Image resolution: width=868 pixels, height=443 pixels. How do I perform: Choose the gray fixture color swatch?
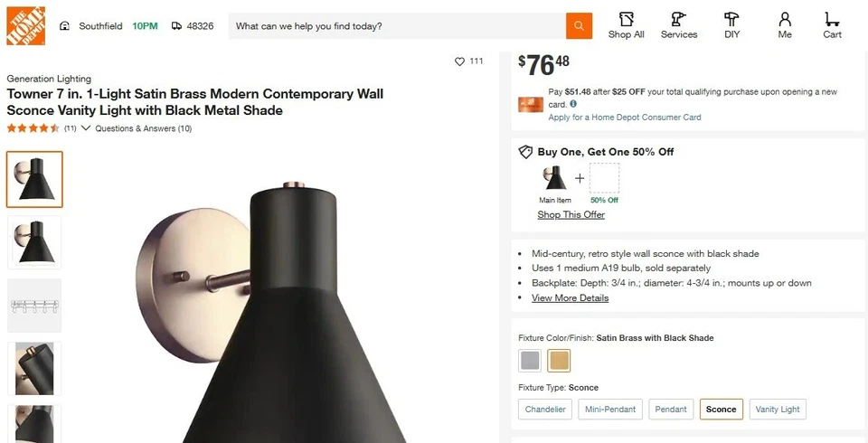tap(530, 361)
